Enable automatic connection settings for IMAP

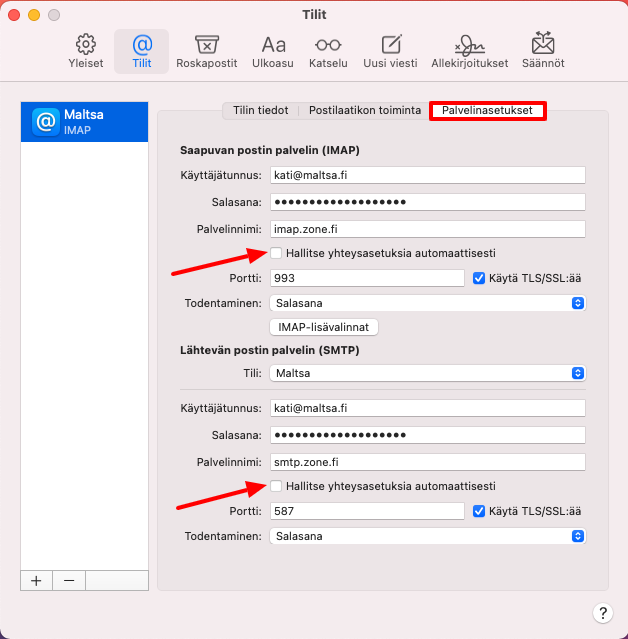click(276, 253)
